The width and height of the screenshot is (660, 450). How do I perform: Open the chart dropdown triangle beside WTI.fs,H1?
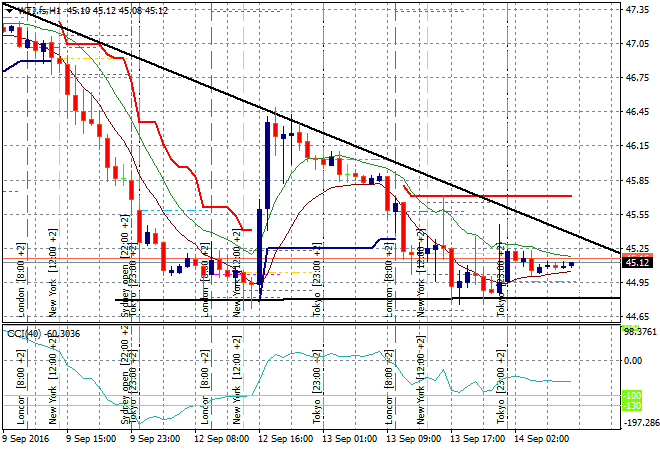(7, 10)
